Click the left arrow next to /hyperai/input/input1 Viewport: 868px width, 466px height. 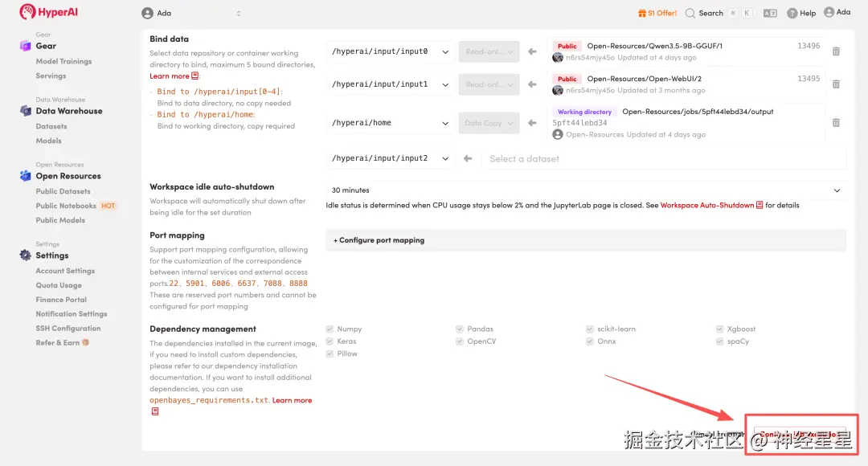(x=532, y=84)
